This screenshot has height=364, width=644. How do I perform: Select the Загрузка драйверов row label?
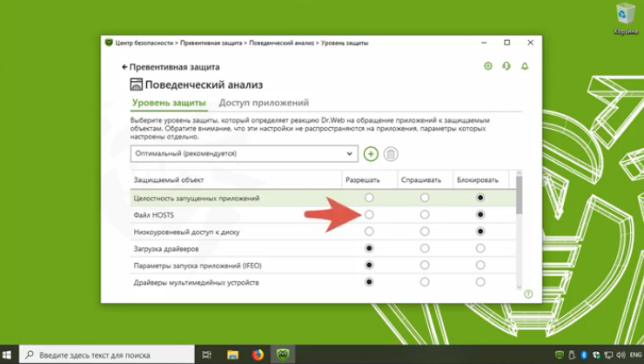coord(166,248)
